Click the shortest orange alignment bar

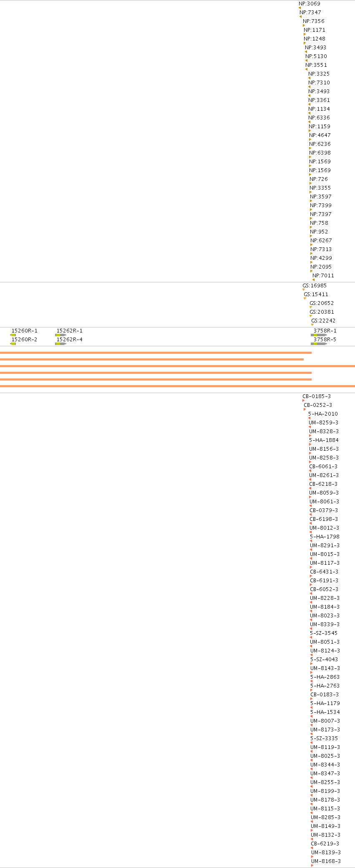[x=152, y=359]
